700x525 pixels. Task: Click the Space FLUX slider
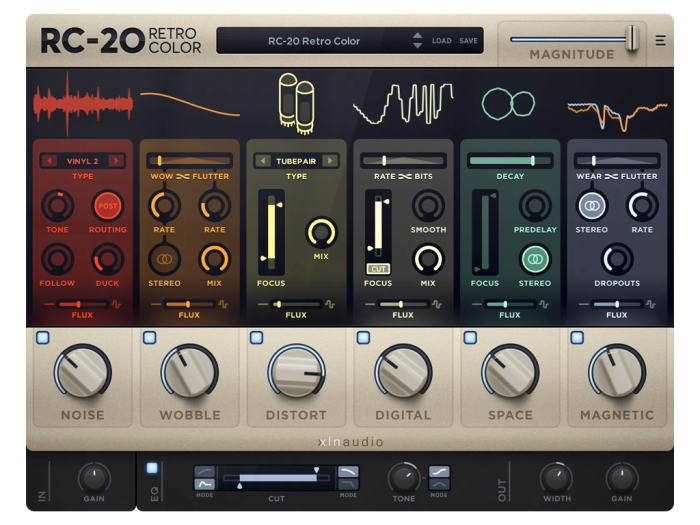tap(510, 304)
